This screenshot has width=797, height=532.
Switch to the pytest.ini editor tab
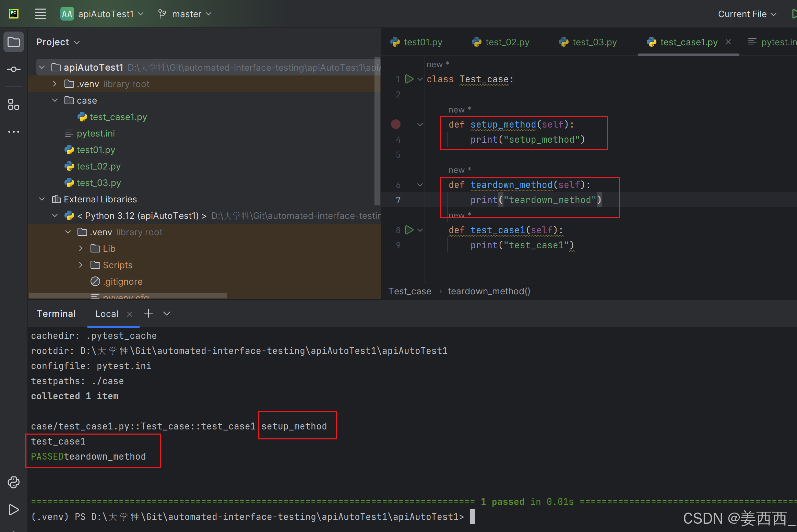[x=772, y=42]
